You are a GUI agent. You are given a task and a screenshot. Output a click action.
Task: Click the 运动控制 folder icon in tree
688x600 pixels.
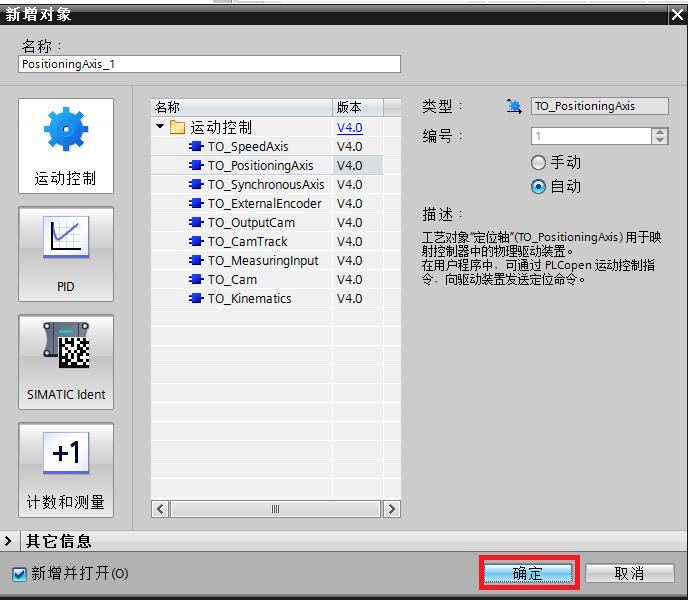177,127
